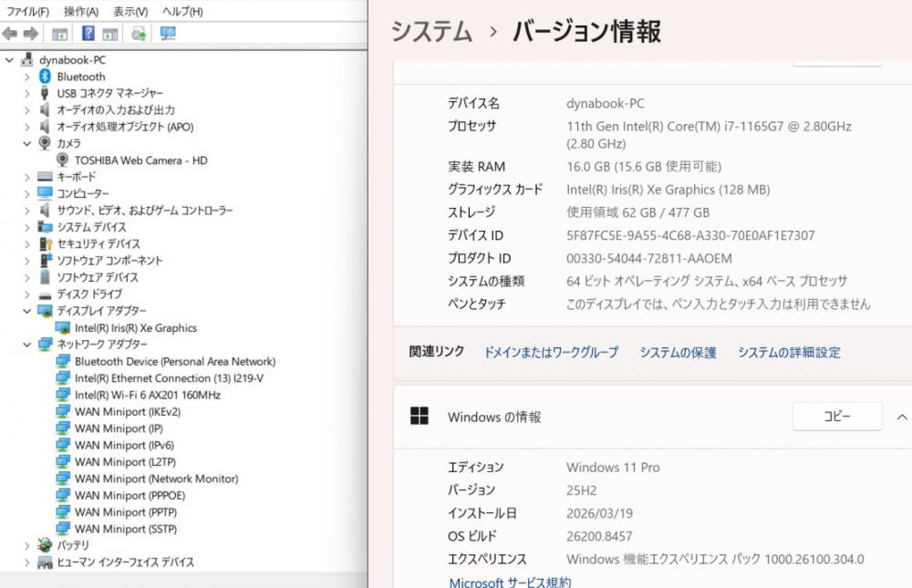
Task: Collapse the Windows の情報 section chevron
Action: coord(902,417)
